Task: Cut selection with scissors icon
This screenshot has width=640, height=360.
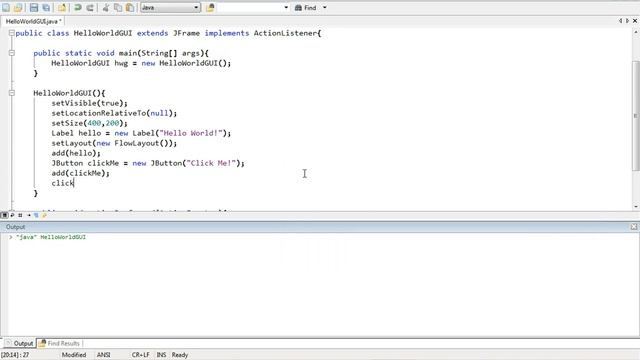Action: click(x=106, y=7)
